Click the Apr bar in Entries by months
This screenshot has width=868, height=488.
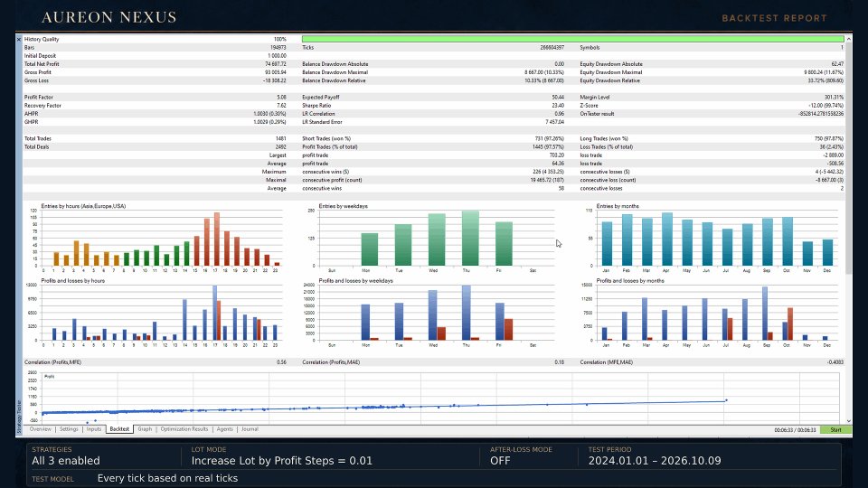coord(667,239)
